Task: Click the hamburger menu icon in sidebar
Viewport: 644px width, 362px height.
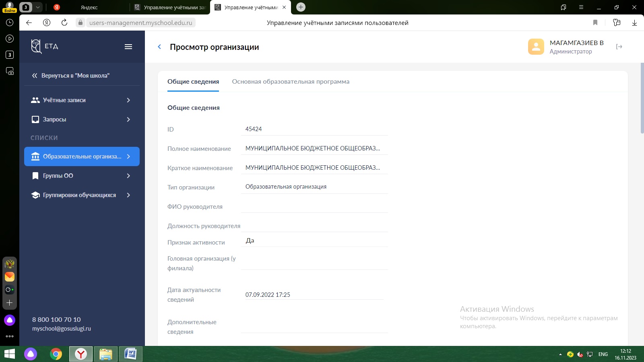Action: (x=128, y=47)
